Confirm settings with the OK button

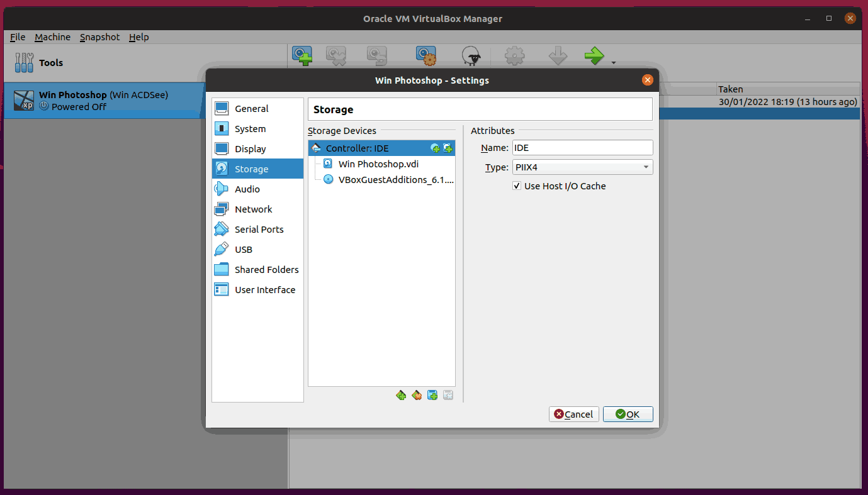[628, 414]
